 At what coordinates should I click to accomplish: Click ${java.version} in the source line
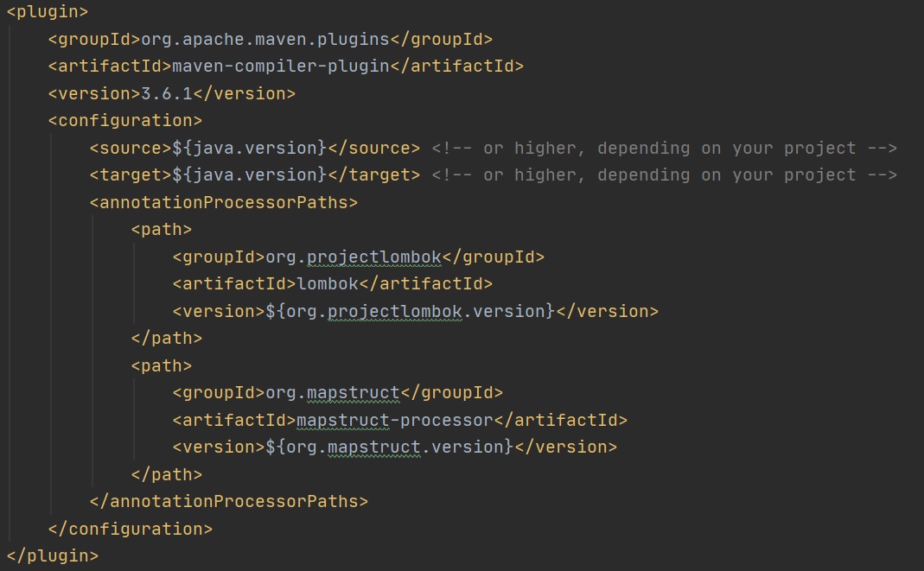(249, 148)
